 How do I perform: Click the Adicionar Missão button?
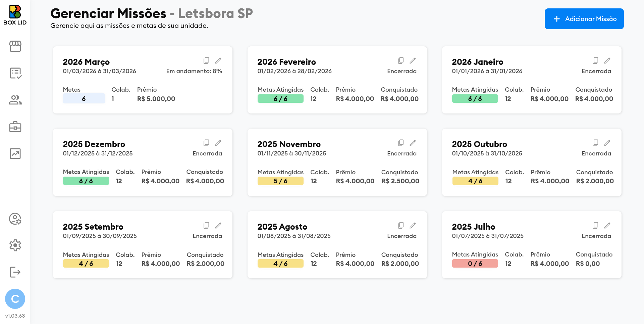584,19
